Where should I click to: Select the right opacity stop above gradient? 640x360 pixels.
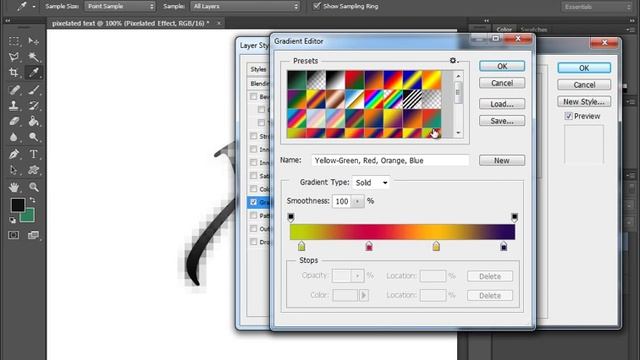(x=515, y=217)
